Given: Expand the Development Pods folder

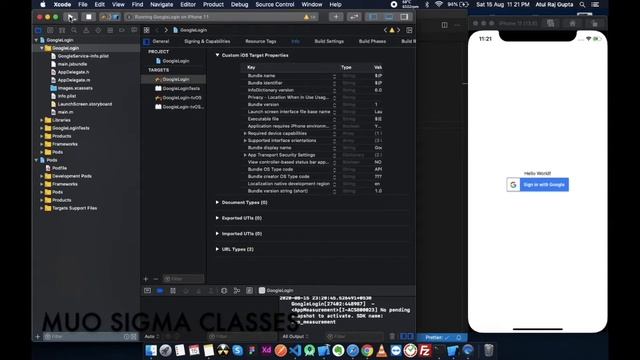Looking at the screenshot, I should [42, 176].
